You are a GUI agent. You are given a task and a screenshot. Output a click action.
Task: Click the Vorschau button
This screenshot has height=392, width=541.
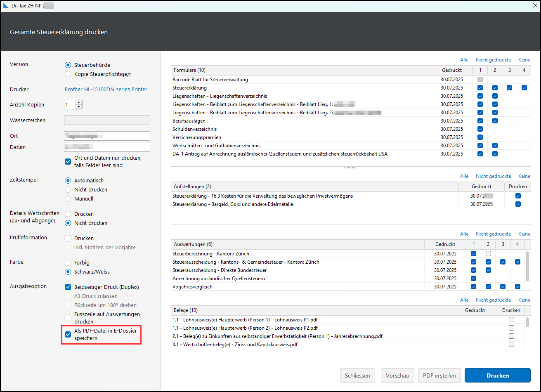click(397, 375)
